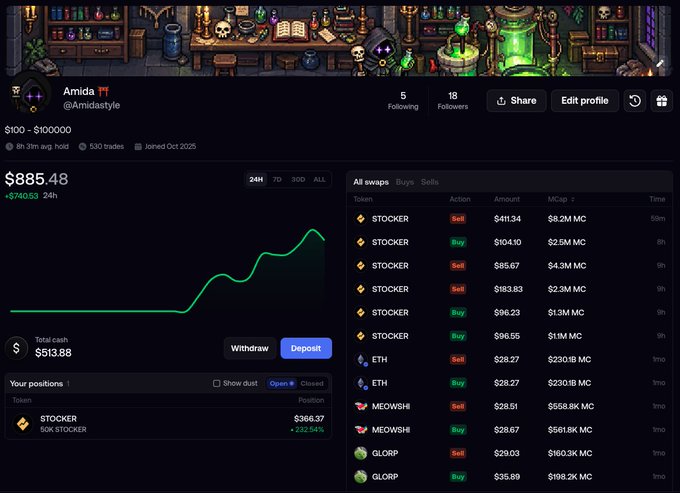The height and width of the screenshot is (493, 680).
Task: Click the $100 - $100000 bio text
Action: (x=38, y=130)
